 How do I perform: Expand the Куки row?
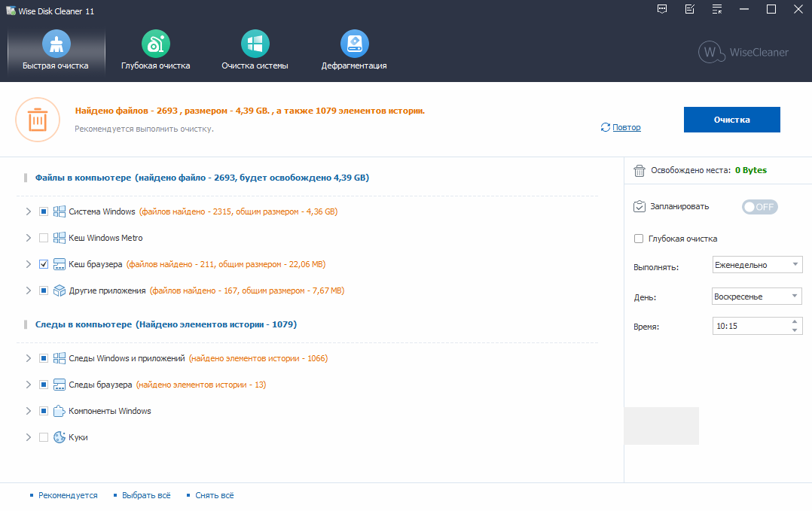point(29,437)
